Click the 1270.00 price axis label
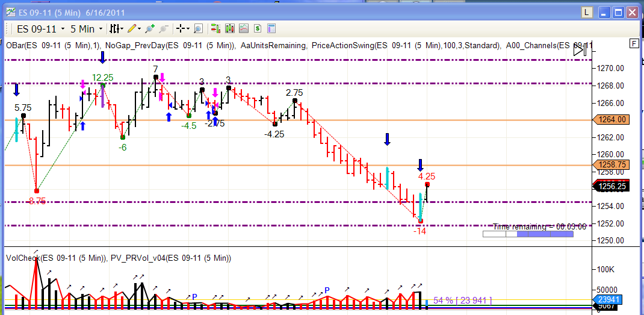644x315 pixels. pyautogui.click(x=610, y=68)
